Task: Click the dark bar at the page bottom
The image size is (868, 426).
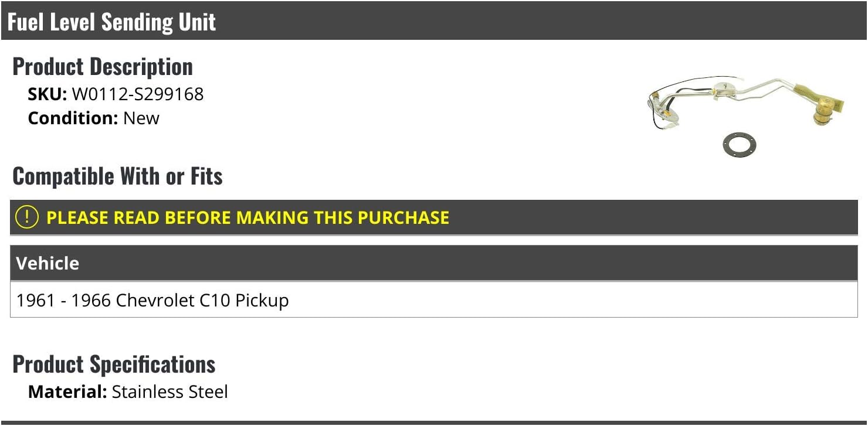Action: 434,422
